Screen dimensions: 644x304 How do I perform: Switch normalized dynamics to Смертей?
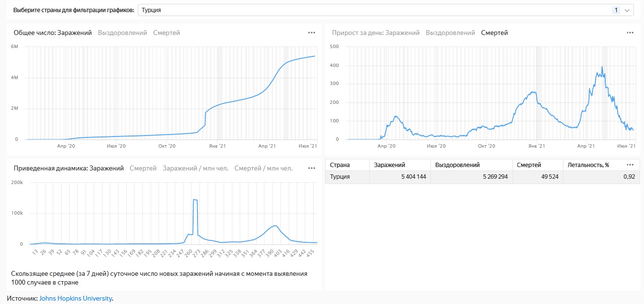143,169
